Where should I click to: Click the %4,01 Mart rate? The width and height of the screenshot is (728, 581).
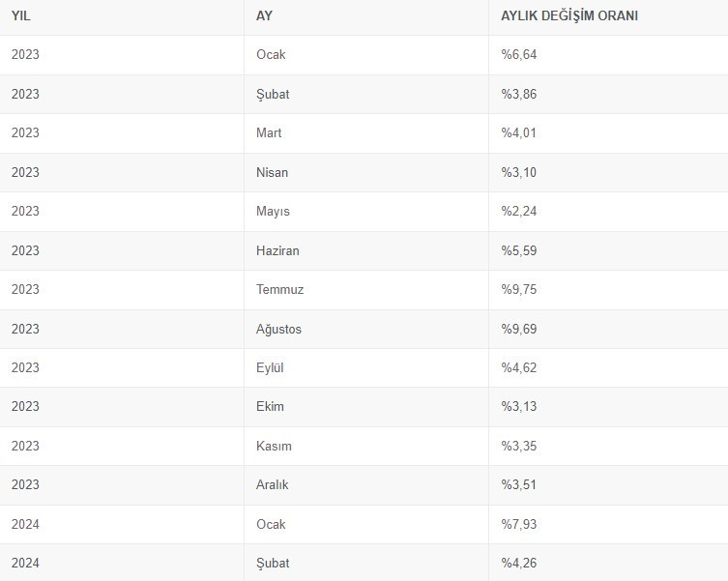point(518,132)
